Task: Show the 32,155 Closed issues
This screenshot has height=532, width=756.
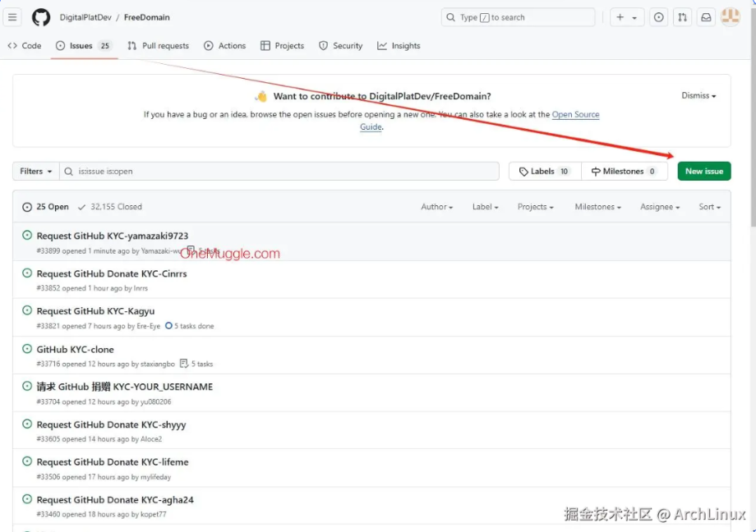Action: [x=110, y=207]
